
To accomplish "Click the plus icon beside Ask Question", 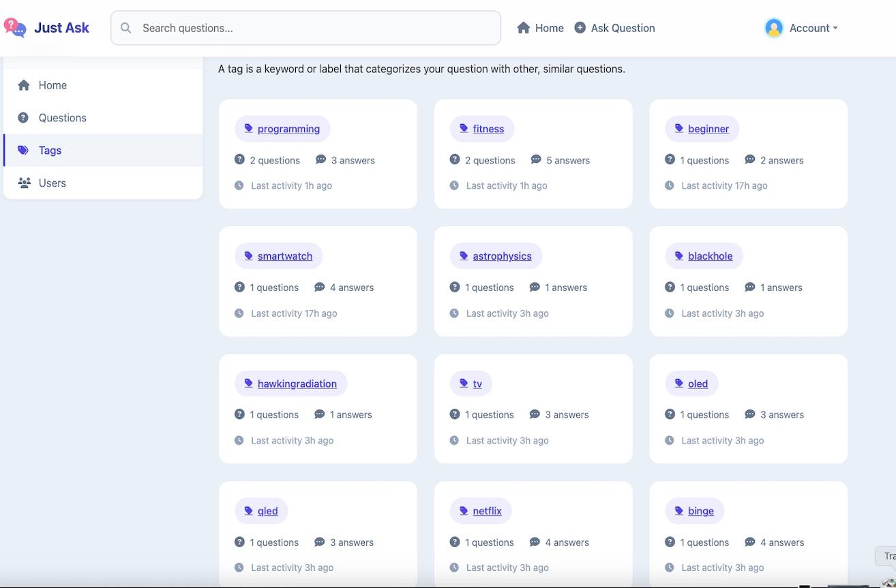I will pos(580,28).
